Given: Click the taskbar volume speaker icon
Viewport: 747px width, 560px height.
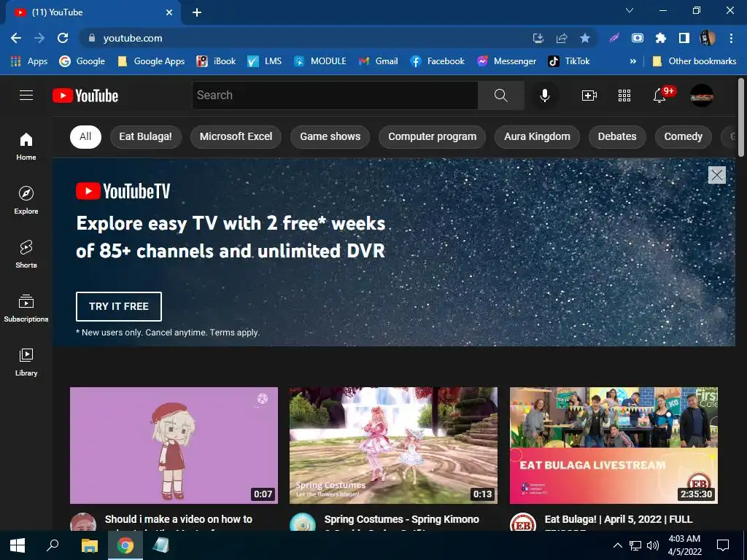Looking at the screenshot, I should point(653,545).
